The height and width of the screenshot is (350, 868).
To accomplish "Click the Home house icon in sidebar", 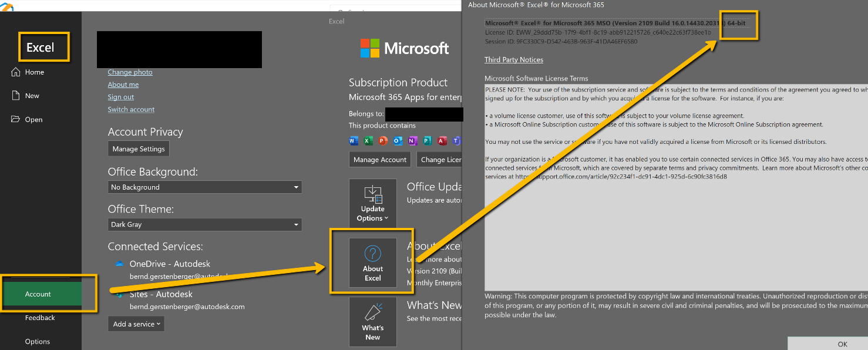I will point(16,72).
